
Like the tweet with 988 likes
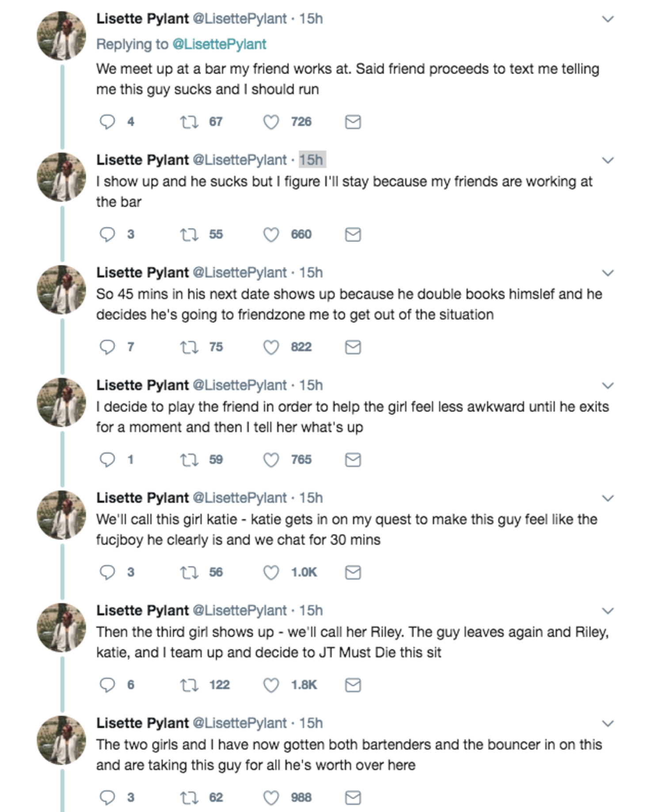(271, 798)
